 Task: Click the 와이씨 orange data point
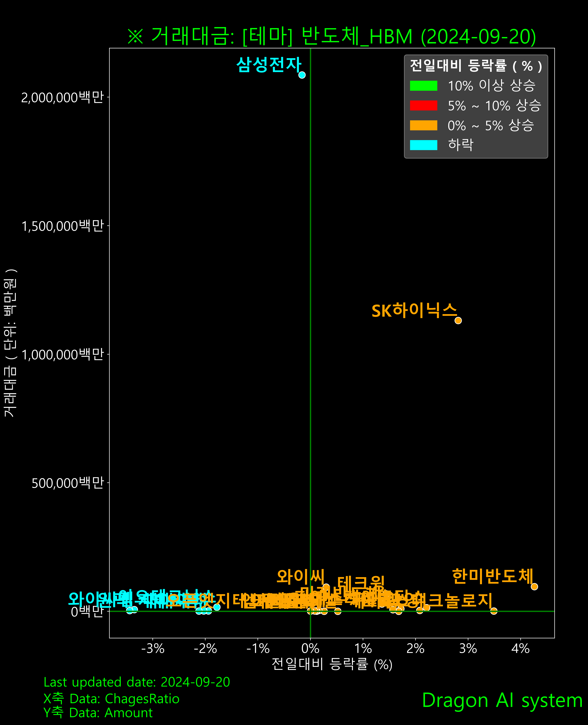point(326,587)
